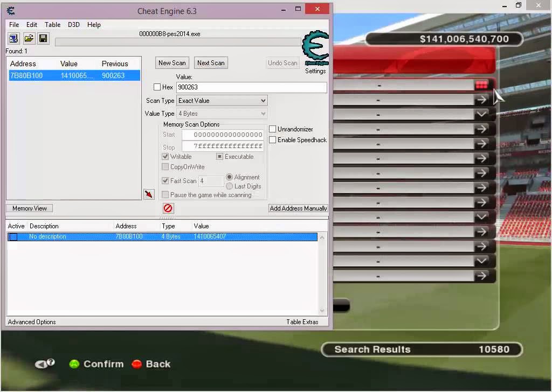Toggle the Hex checkbox
The height and width of the screenshot is (392, 552).
pos(157,87)
